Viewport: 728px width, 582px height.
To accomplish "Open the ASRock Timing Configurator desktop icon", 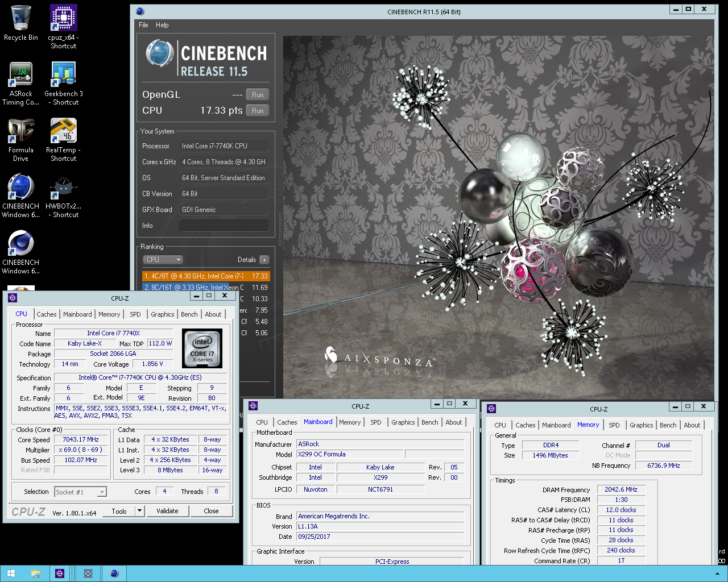I will (x=21, y=84).
